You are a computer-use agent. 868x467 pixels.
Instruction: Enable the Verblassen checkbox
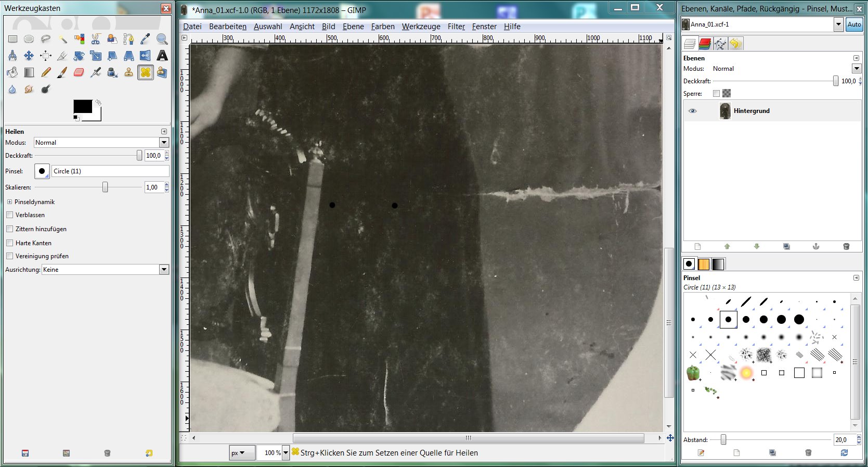9,215
